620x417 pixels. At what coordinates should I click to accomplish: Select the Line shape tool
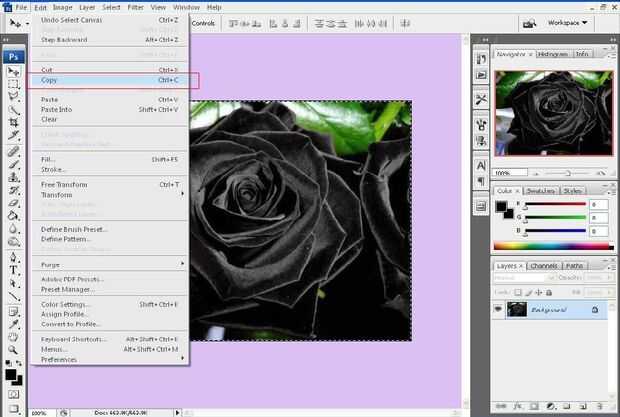click(13, 296)
